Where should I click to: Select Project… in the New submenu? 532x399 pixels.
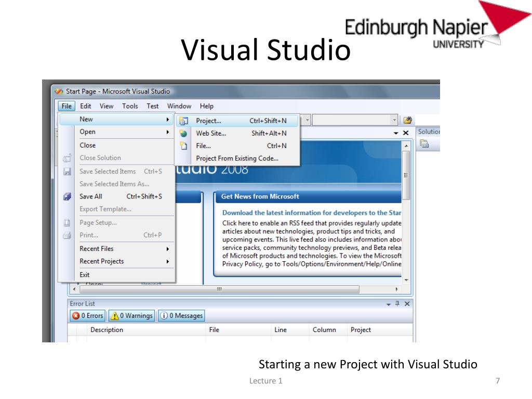tap(209, 121)
